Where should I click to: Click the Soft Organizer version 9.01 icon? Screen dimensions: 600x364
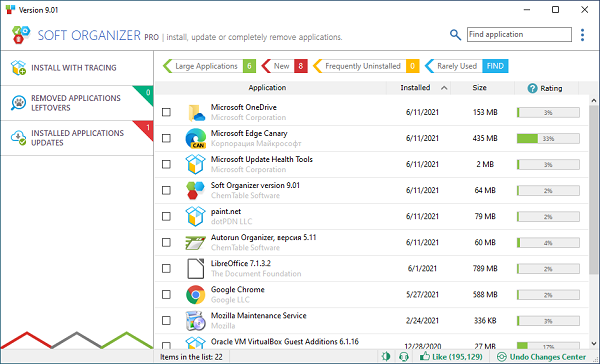click(x=196, y=190)
